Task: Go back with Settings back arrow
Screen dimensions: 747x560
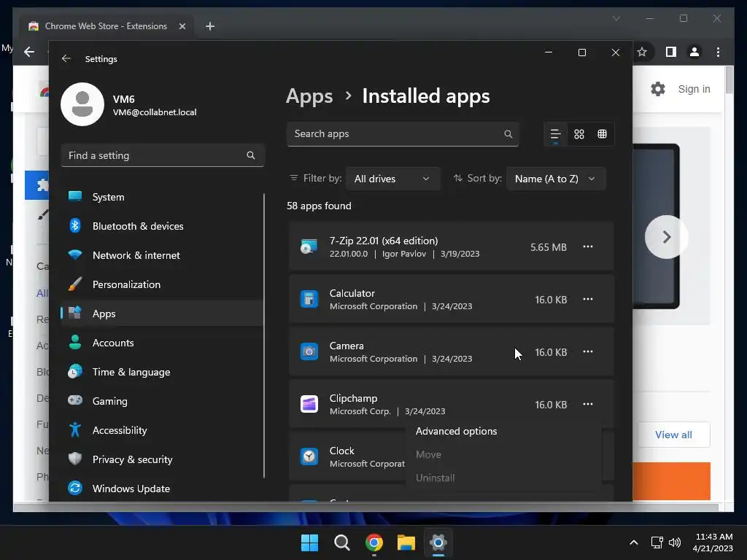Action: (x=66, y=58)
